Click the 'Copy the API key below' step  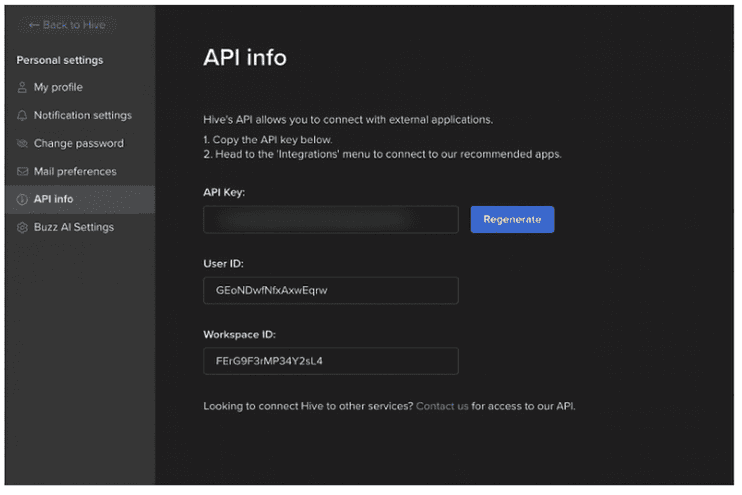pos(268,140)
